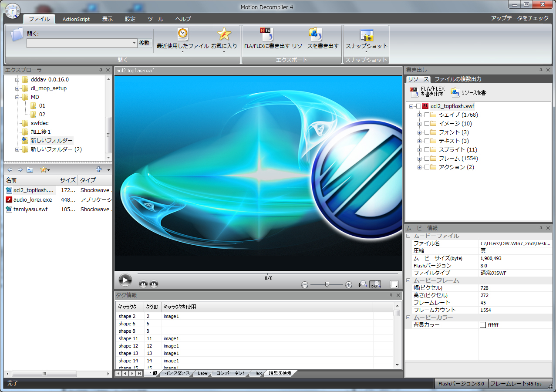Screen dimensions: 556x392
Task: Step forward with the fast-forward button
Action: (154, 284)
